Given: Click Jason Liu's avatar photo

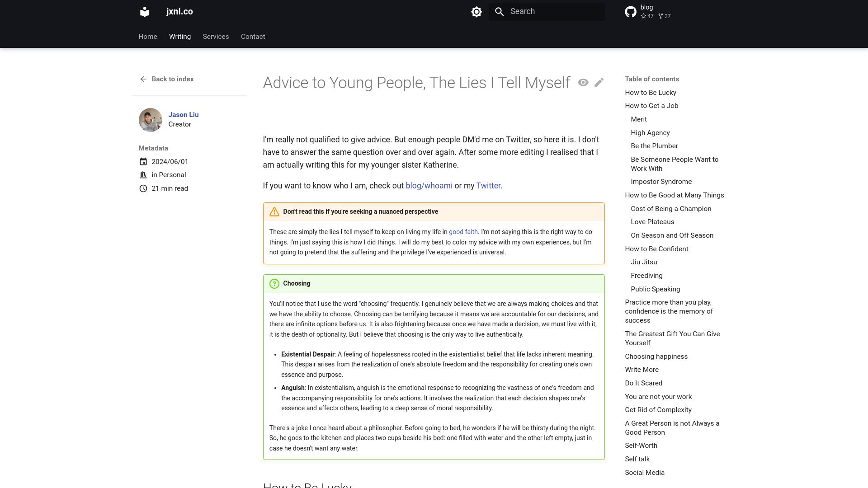Looking at the screenshot, I should 151,120.
